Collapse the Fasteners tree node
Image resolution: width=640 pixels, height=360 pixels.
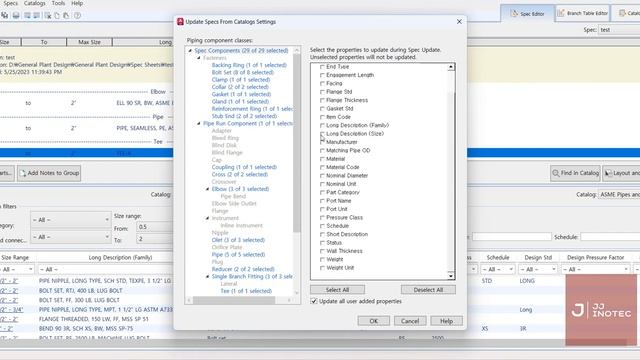[x=199, y=58]
